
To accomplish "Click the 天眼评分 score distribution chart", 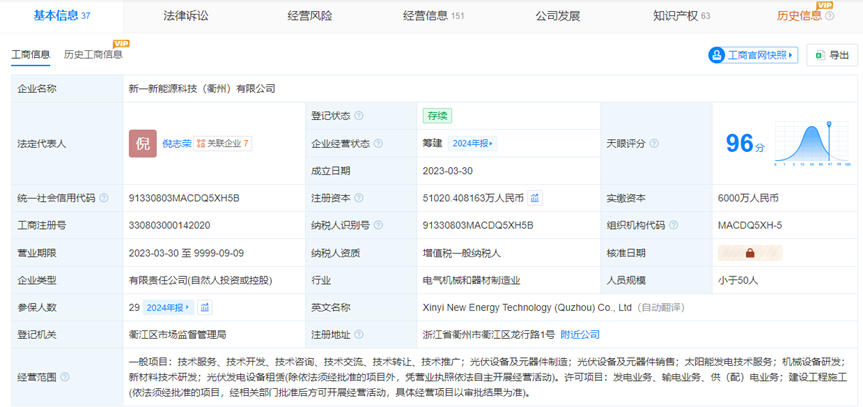I will 814,143.
